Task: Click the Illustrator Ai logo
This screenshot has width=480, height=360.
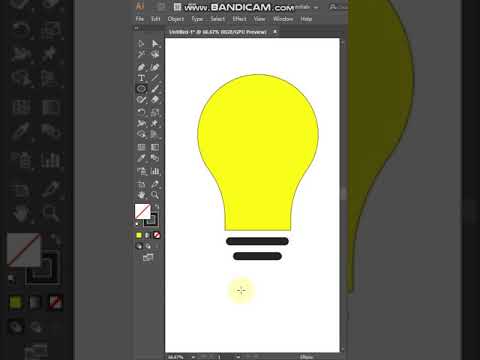Action: (x=140, y=6)
